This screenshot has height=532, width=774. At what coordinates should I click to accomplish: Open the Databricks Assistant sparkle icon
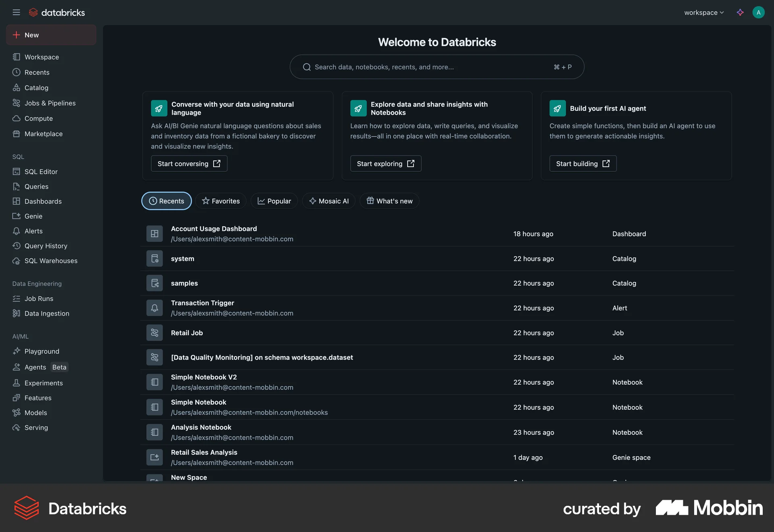[740, 12]
